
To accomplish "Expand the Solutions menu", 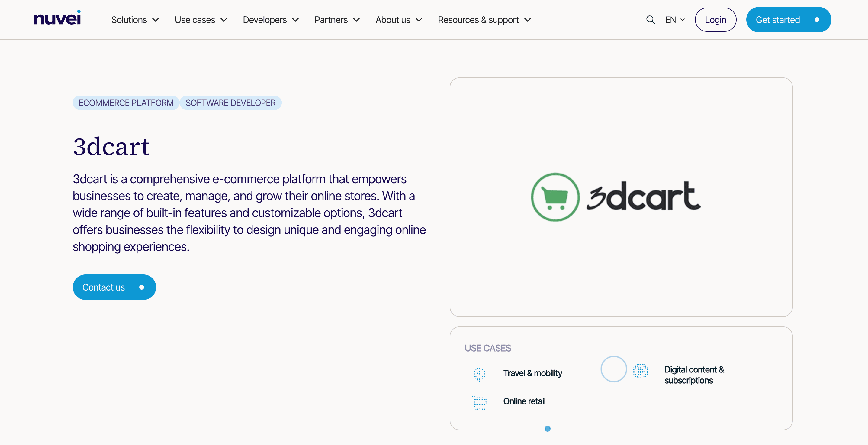I will click(x=135, y=20).
